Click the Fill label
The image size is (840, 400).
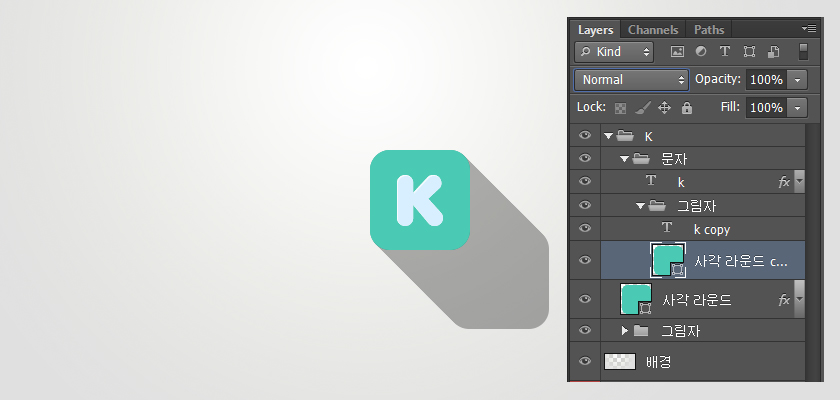pyautogui.click(x=730, y=107)
